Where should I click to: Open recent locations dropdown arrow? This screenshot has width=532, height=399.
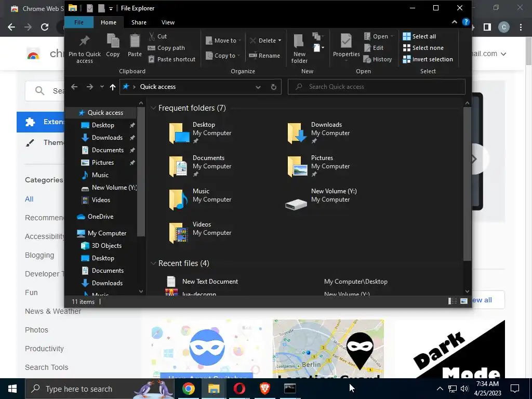click(x=102, y=87)
